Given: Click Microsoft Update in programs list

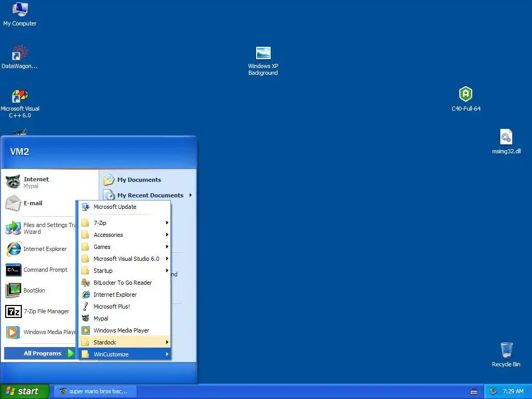Looking at the screenshot, I should [125, 207].
